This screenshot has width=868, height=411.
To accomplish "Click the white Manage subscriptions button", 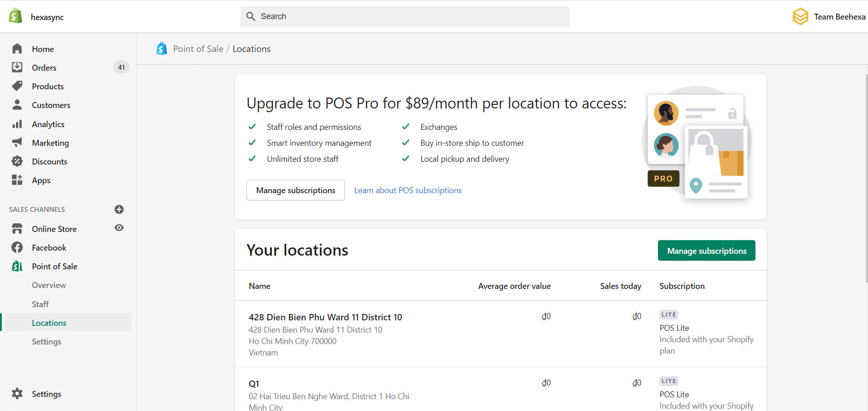I will 296,190.
